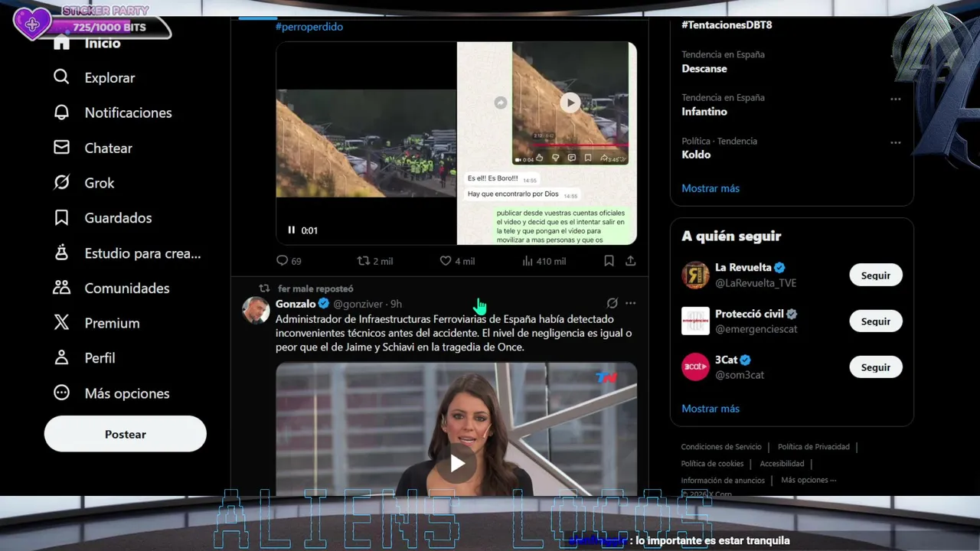Pause the video at 0:01
Screen dimensions: 980x551
click(x=292, y=230)
